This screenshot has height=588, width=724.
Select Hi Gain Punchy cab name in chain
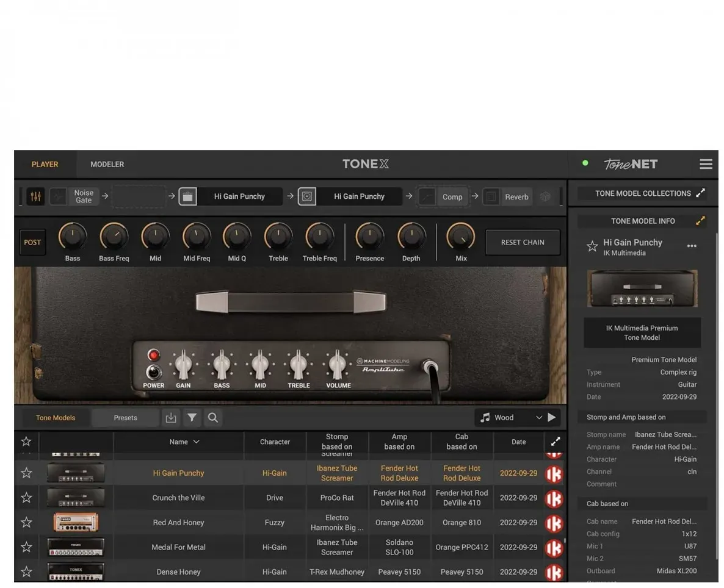tap(359, 196)
